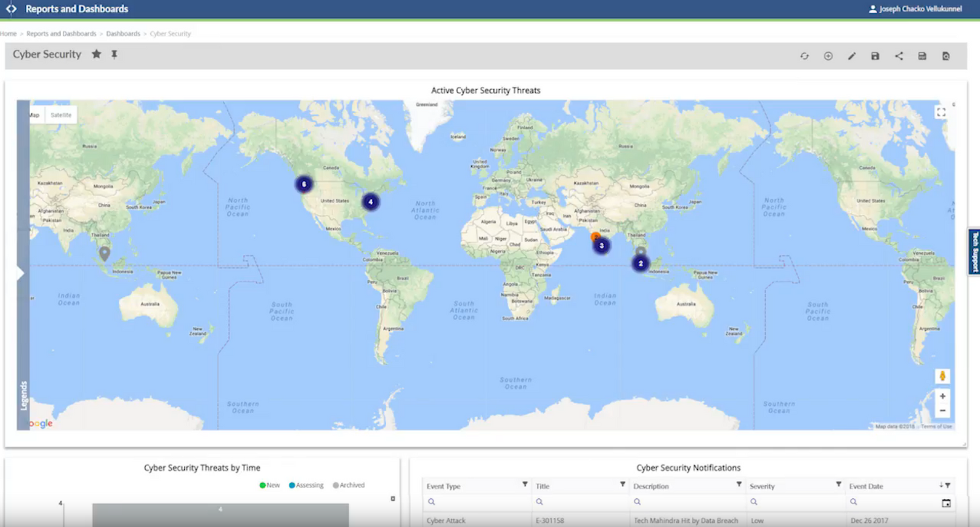
Task: Open the Event Type column filter
Action: tap(525, 484)
